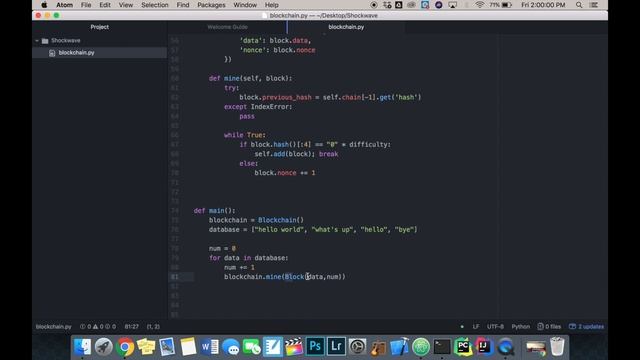
Task: Open GarageBand from the dock
Action: pos(378,347)
